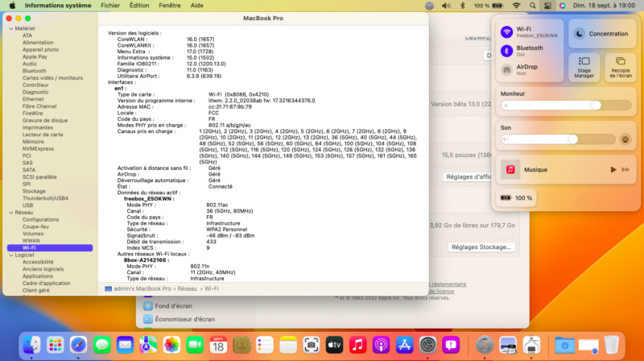Select Mémoire in sidebar
The width and height of the screenshot is (644, 361).
click(x=33, y=142)
